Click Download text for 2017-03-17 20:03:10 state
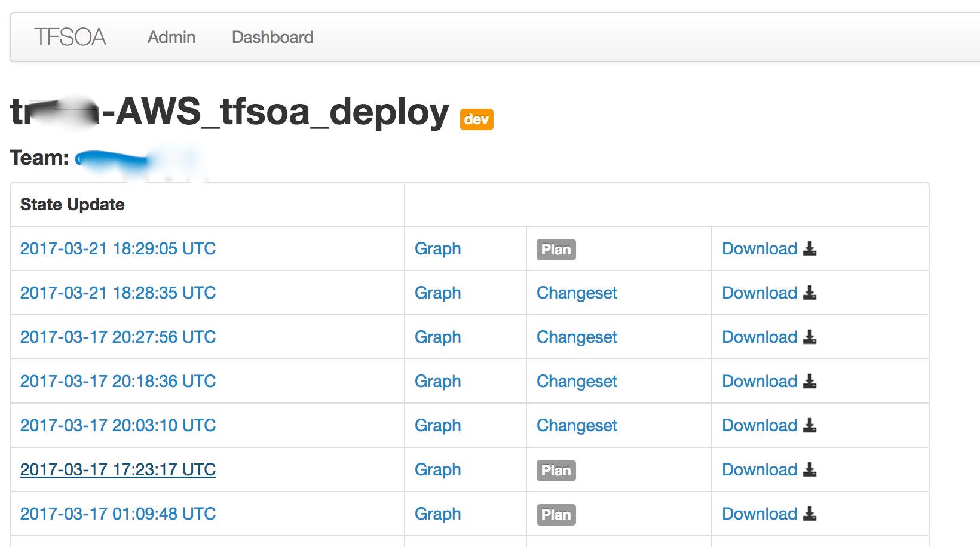The height and width of the screenshot is (547, 980). 759,425
